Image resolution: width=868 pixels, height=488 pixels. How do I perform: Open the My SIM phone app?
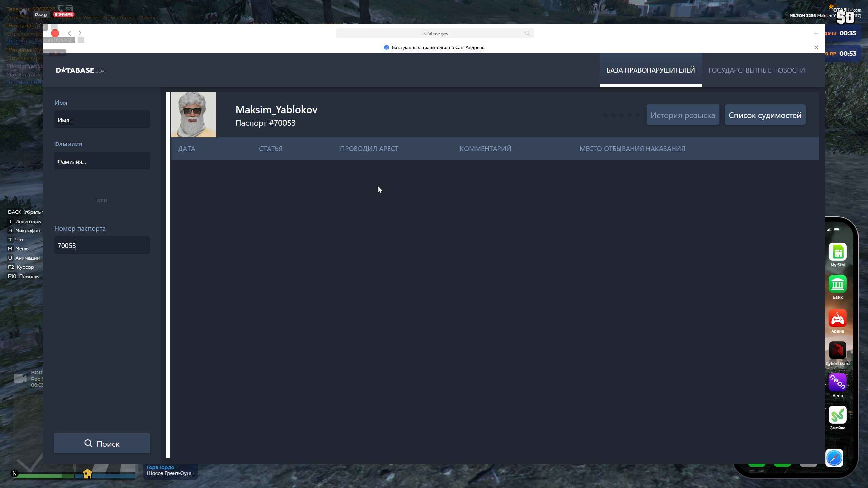point(837,252)
